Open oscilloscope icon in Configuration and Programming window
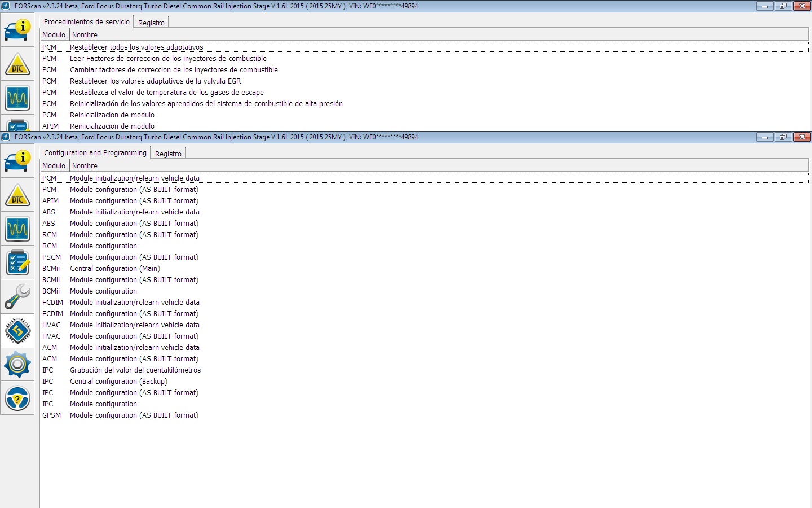 (x=17, y=229)
